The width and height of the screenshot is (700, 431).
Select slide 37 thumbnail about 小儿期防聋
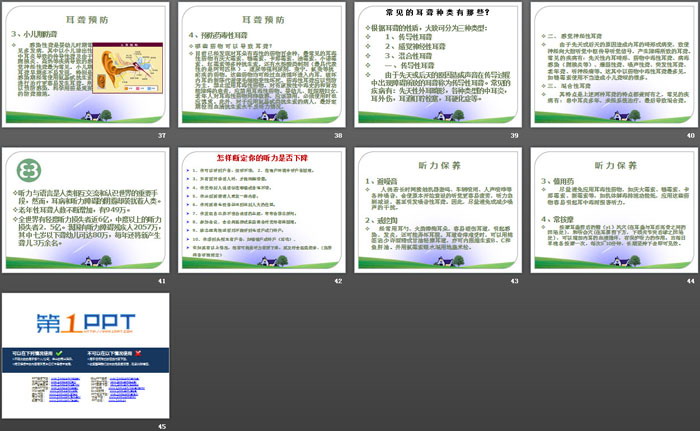click(x=86, y=65)
